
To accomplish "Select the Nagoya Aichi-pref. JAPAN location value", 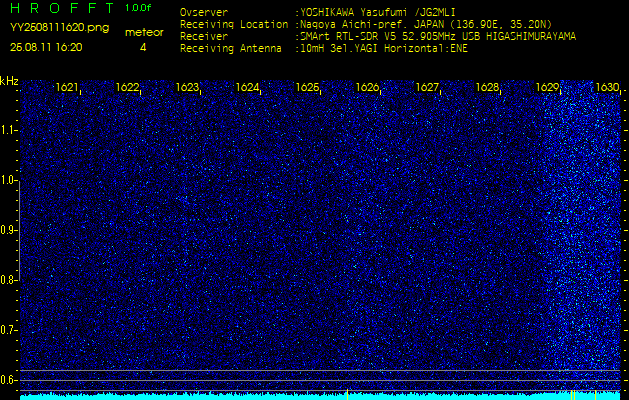I will [426, 24].
